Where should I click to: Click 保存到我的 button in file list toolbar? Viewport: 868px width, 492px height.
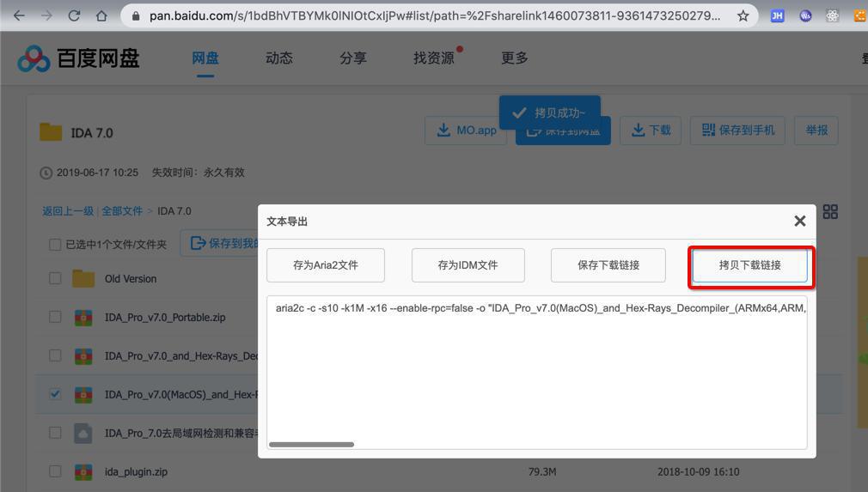click(x=220, y=243)
